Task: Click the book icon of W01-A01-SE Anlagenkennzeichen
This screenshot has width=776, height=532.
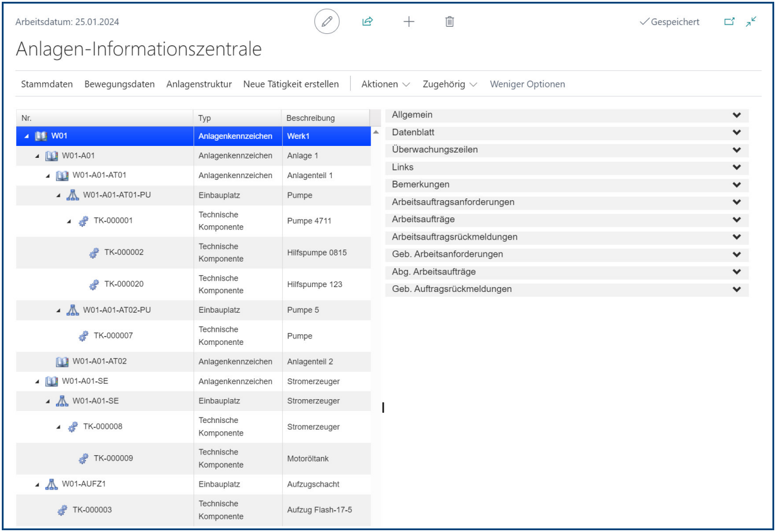Action: coord(52,381)
